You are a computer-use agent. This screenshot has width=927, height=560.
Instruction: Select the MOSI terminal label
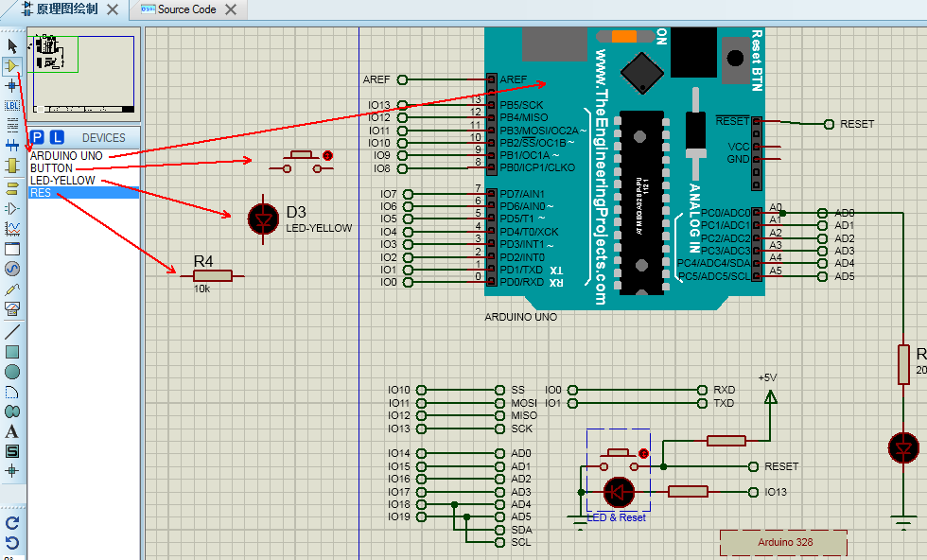click(524, 403)
